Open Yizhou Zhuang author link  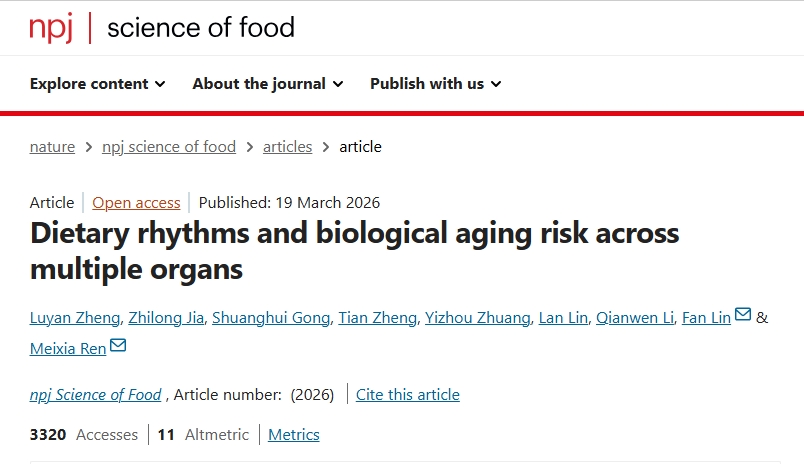click(477, 318)
